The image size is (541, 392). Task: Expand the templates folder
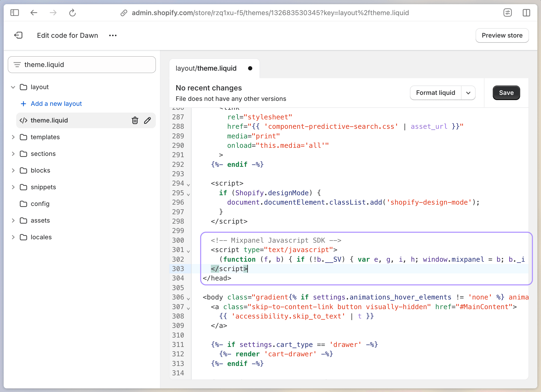coord(13,137)
